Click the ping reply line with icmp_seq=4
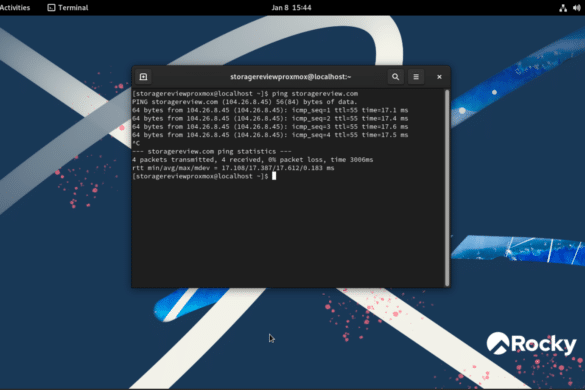585x390 pixels. pyautogui.click(x=270, y=135)
